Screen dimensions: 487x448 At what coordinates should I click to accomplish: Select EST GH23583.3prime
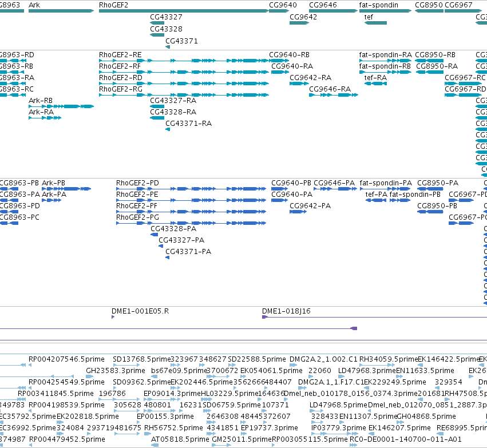90,376
